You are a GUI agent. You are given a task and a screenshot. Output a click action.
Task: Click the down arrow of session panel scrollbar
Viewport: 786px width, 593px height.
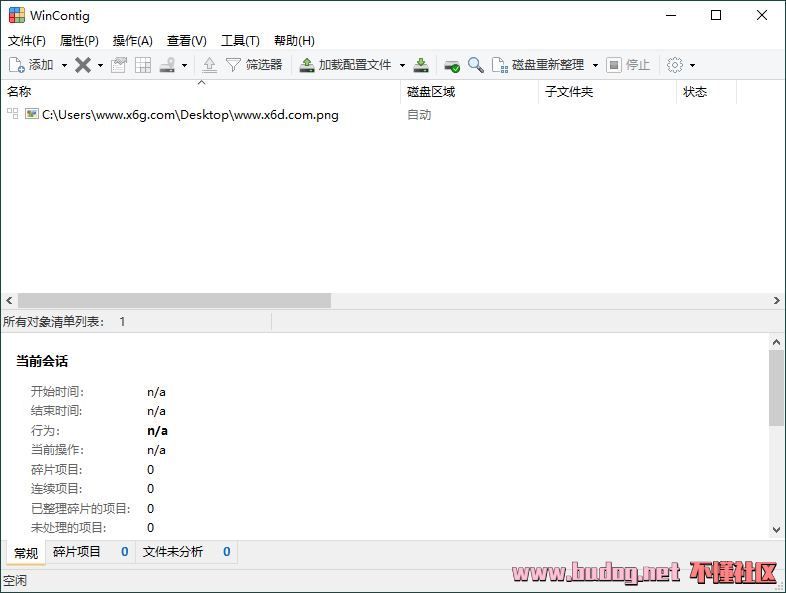(777, 530)
